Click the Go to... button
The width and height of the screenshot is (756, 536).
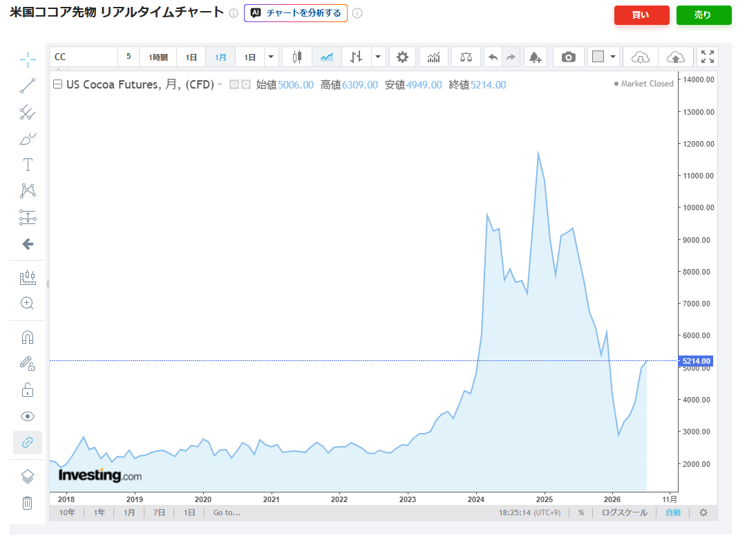click(227, 512)
